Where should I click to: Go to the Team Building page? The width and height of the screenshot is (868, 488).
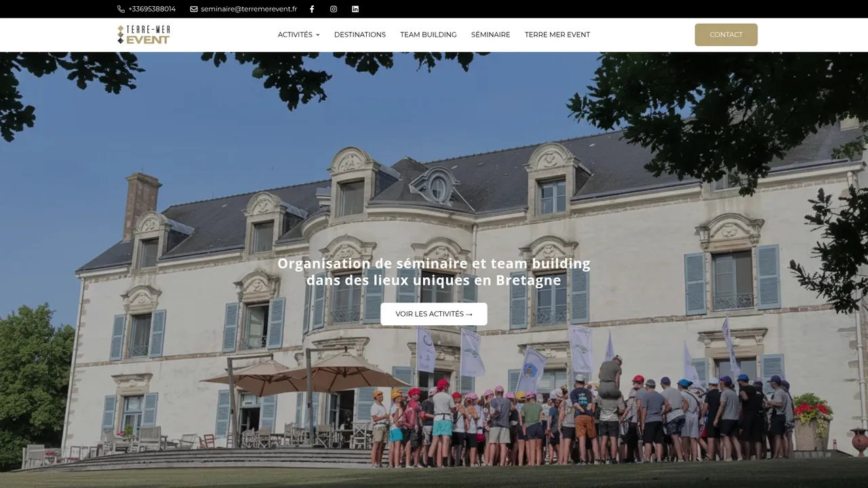pos(429,35)
